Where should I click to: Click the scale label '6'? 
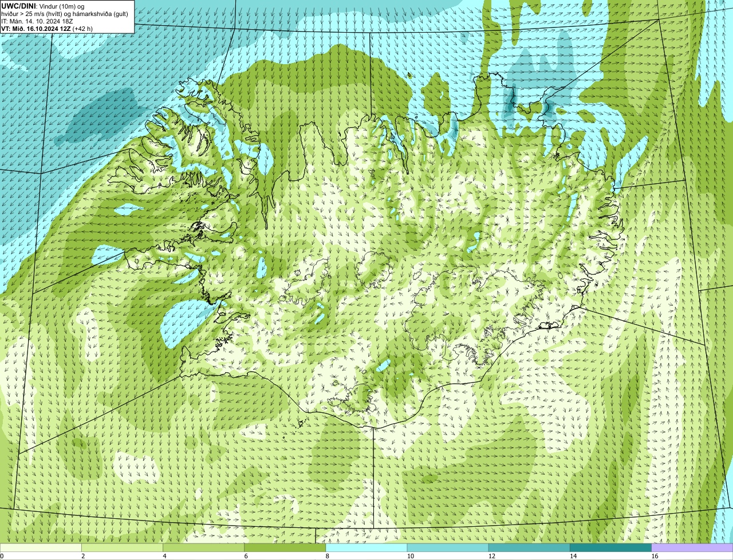tap(246, 556)
